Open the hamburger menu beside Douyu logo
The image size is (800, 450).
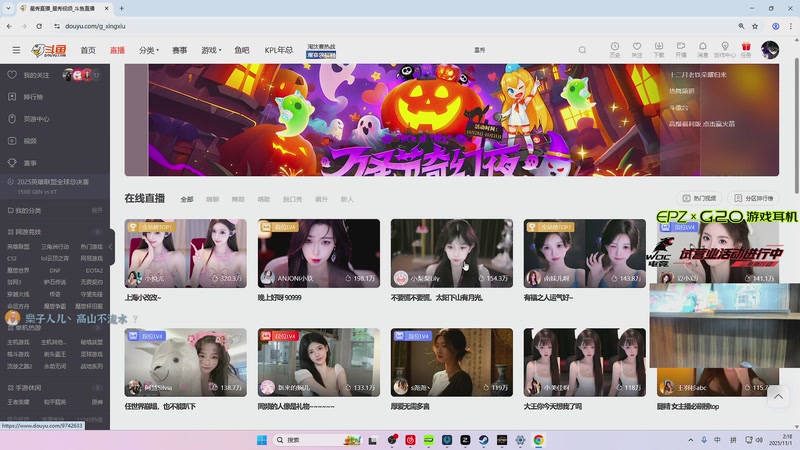16,50
